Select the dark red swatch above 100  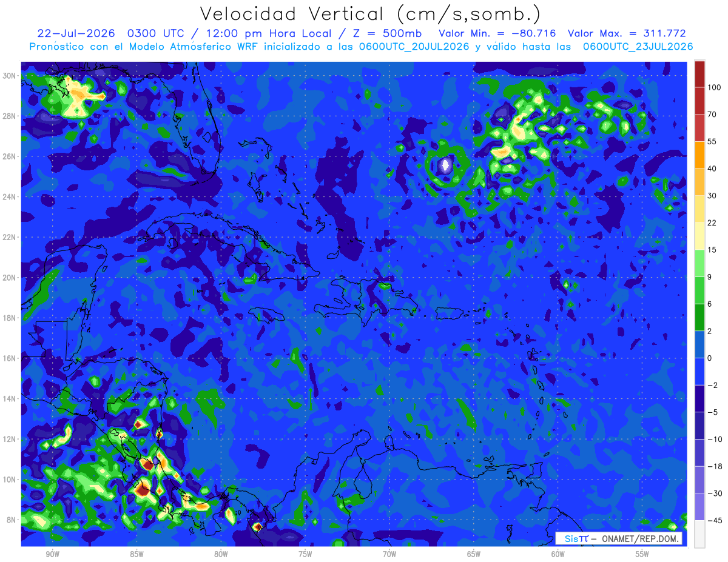(x=699, y=74)
